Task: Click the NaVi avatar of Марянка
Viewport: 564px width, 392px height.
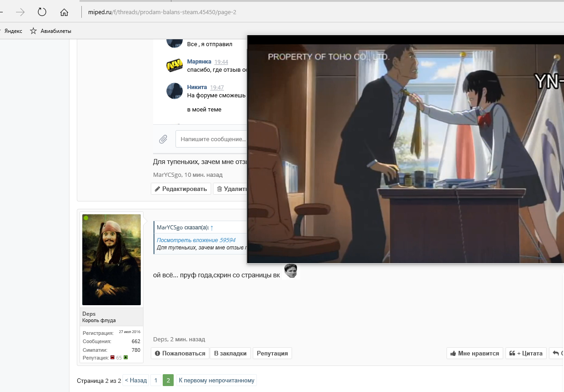Action: coord(175,66)
